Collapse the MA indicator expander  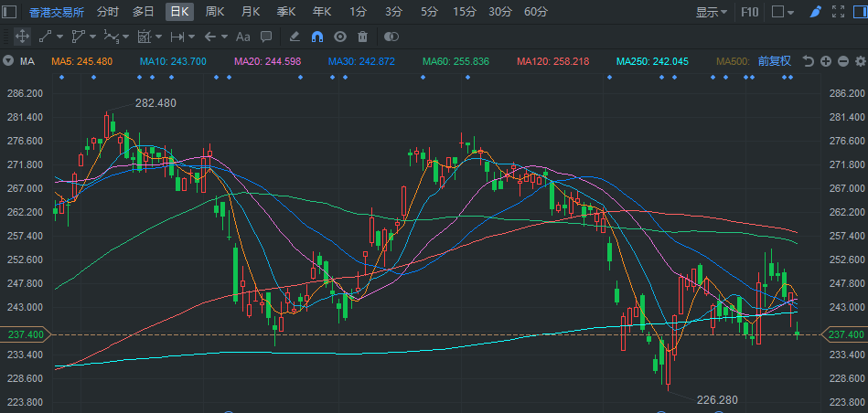7,61
